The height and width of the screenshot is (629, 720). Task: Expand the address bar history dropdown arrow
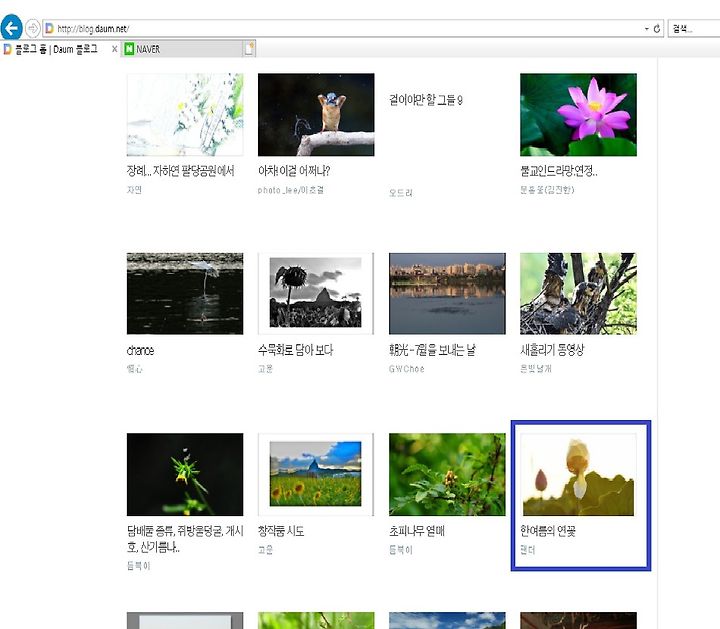coord(647,28)
